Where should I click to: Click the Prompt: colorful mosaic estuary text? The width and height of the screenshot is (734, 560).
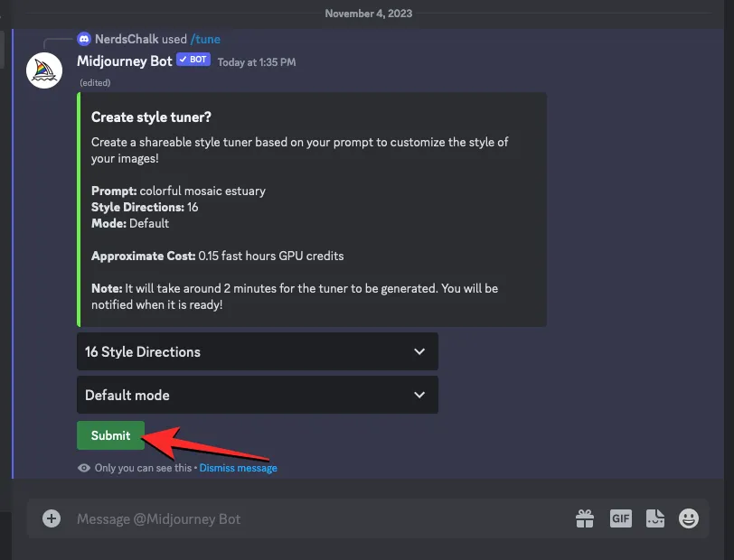(x=178, y=191)
